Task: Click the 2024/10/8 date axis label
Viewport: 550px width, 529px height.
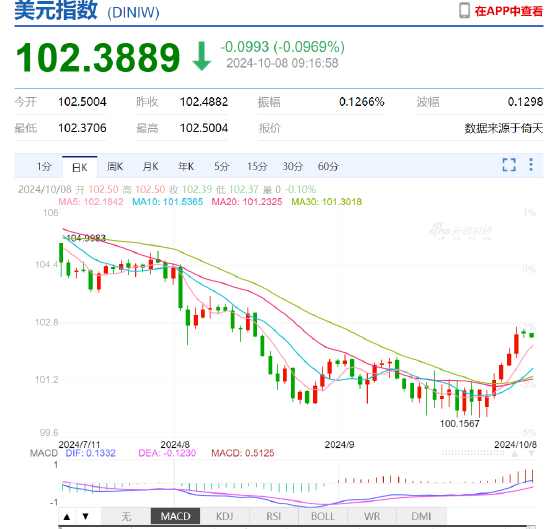Action: click(x=515, y=445)
